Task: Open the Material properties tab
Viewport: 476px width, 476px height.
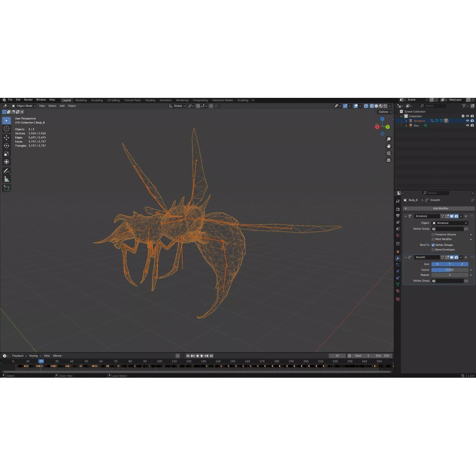Action: click(398, 291)
